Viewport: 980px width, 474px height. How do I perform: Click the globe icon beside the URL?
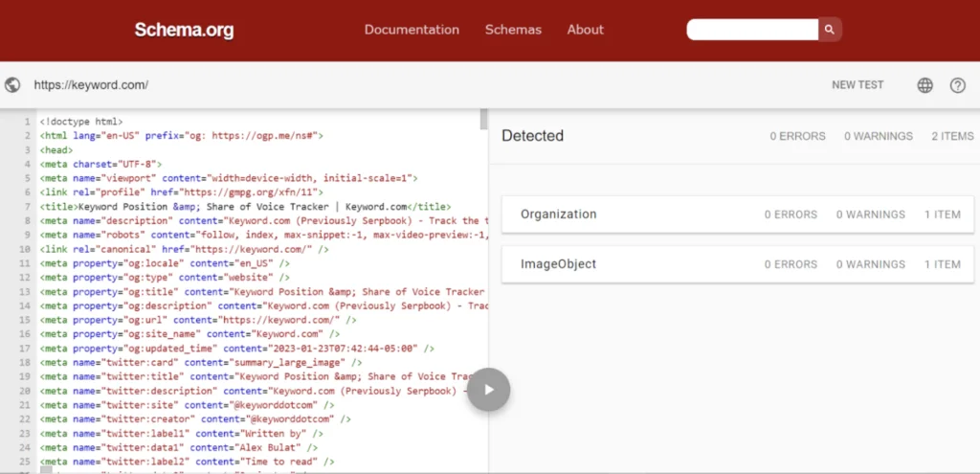tap(12, 85)
